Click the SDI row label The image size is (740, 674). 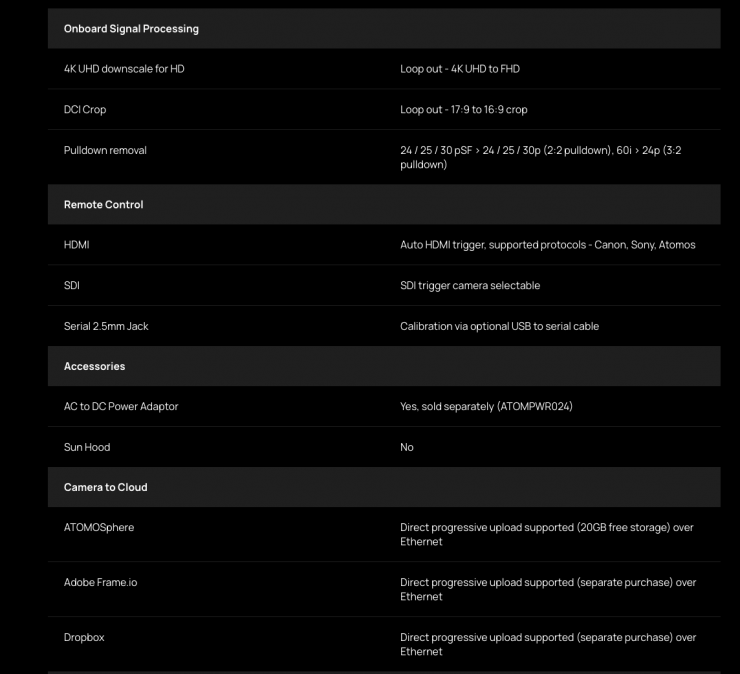pyautogui.click(x=72, y=285)
